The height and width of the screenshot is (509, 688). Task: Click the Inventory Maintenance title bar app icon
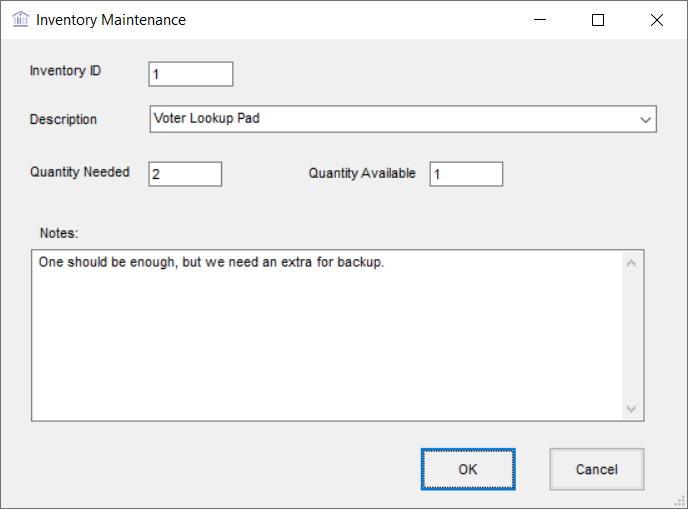21,19
